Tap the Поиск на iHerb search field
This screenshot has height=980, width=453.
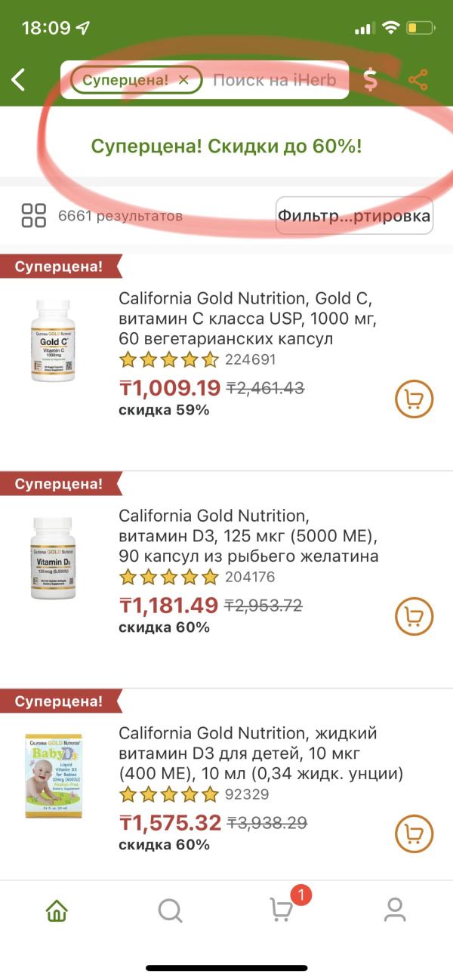pos(274,79)
